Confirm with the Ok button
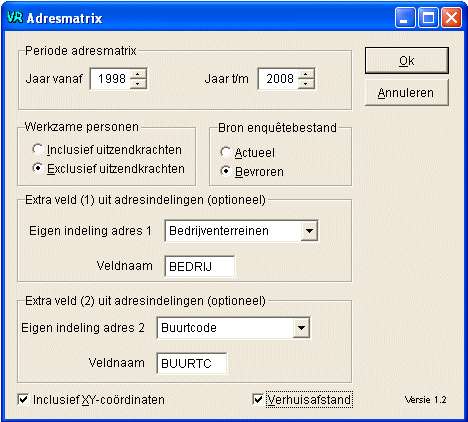The width and height of the screenshot is (468, 422). click(x=407, y=60)
